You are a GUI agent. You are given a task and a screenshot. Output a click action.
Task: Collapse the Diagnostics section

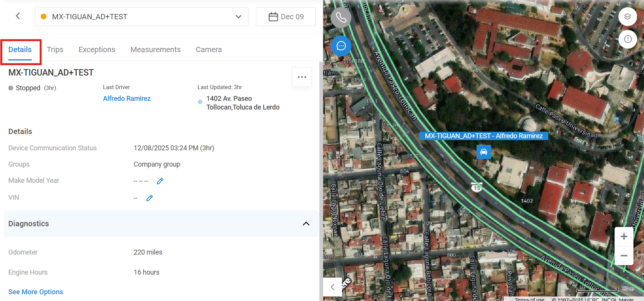tap(306, 224)
